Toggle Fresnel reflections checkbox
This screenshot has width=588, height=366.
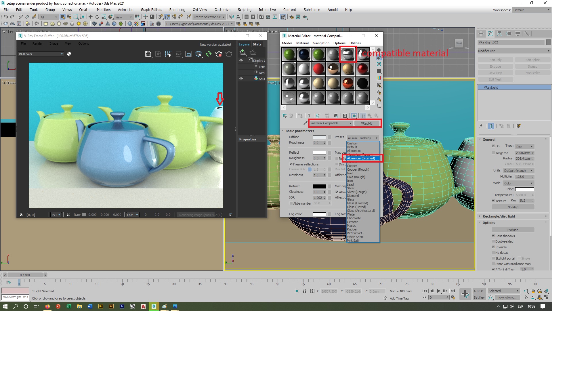click(291, 164)
